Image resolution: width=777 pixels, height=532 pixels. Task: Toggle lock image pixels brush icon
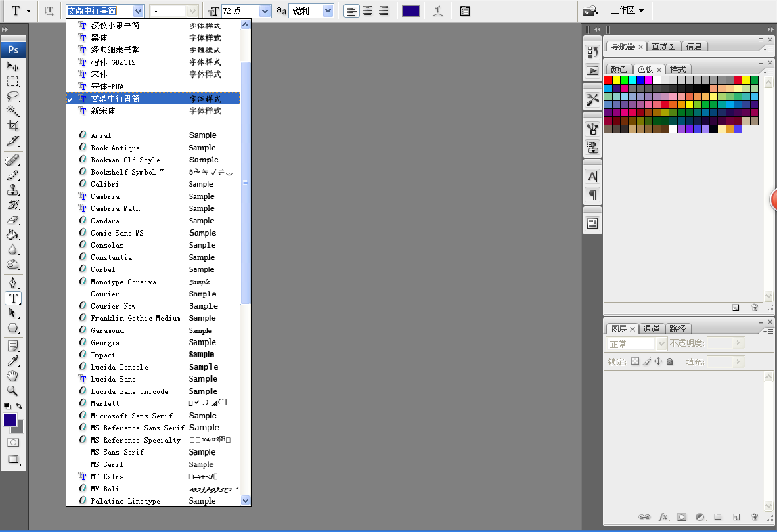646,361
